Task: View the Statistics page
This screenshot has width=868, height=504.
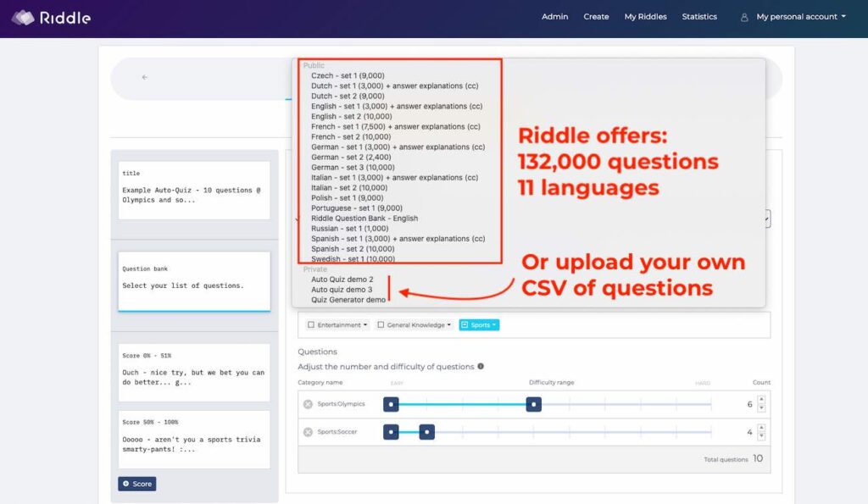Action: (699, 17)
